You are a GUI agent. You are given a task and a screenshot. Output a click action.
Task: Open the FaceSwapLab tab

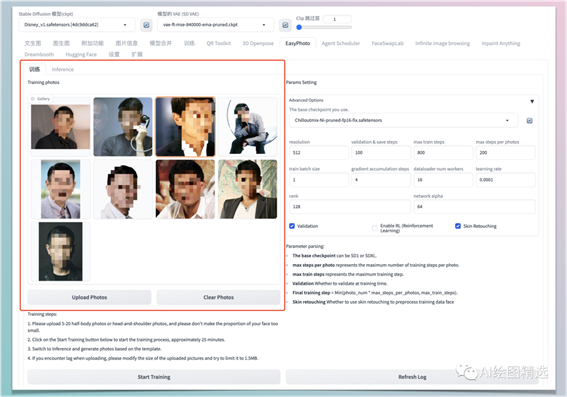pyautogui.click(x=387, y=43)
